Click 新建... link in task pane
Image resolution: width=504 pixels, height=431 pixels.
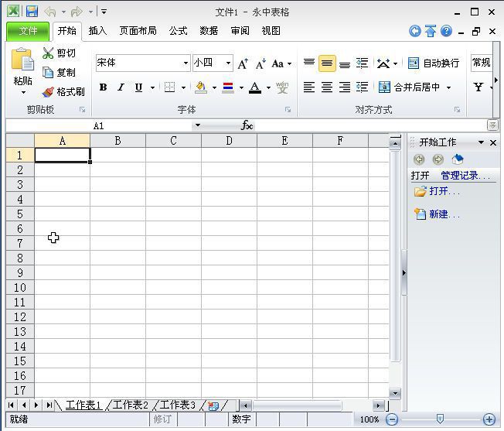pos(444,214)
